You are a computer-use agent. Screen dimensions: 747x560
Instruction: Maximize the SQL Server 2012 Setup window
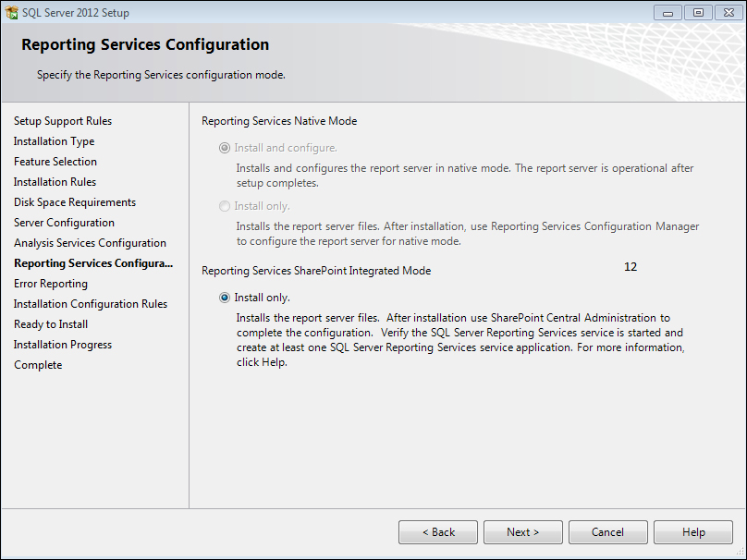[x=698, y=13]
